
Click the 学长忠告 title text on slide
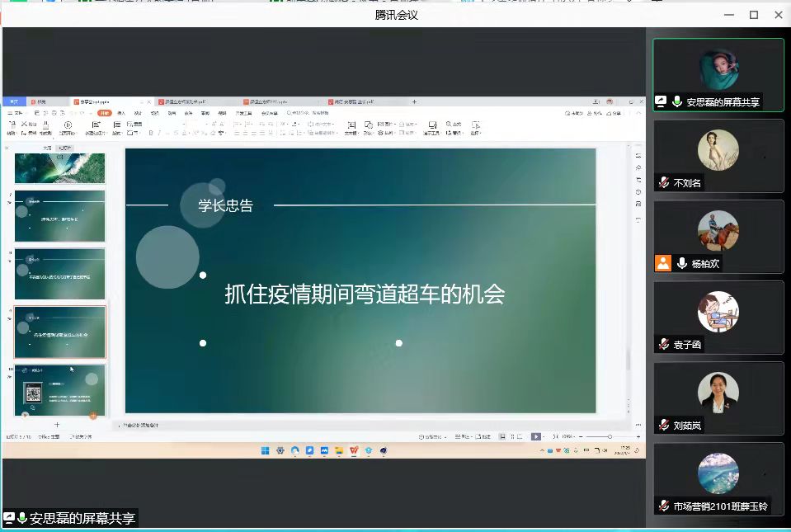(x=225, y=205)
